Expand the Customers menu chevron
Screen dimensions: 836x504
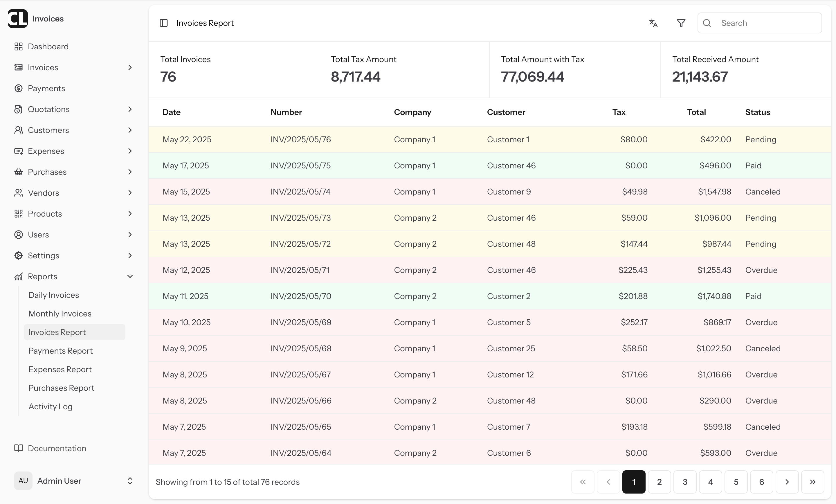[130, 130]
